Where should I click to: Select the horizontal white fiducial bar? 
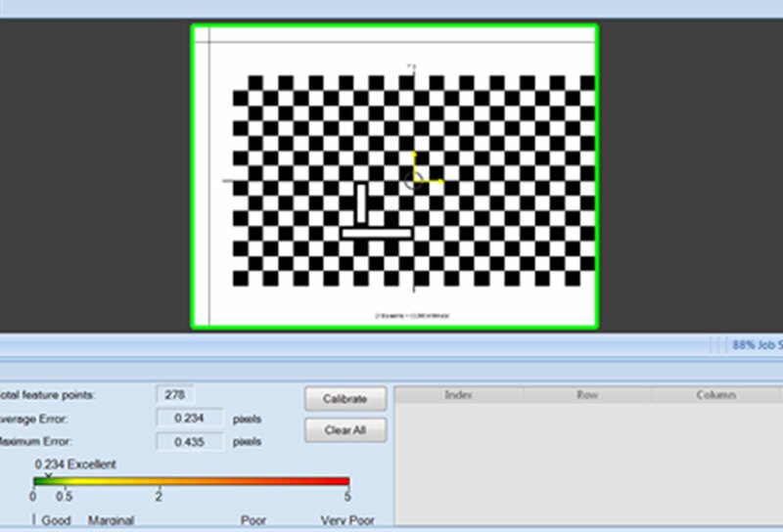pos(377,233)
